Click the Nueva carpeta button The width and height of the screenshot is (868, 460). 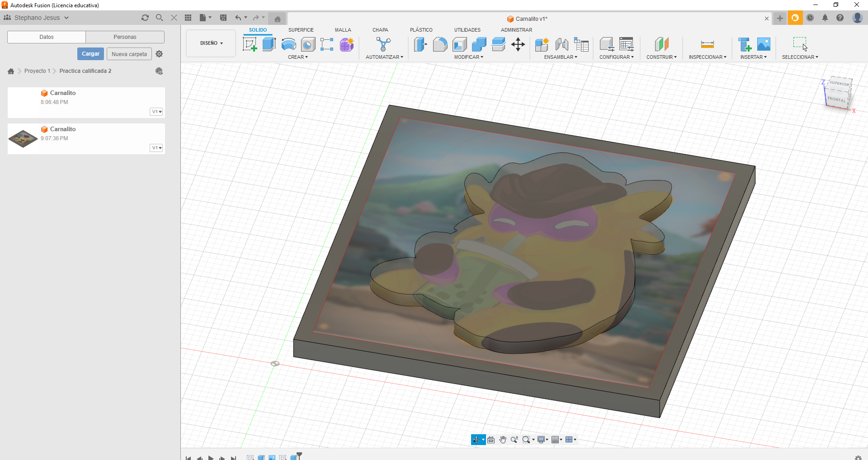coord(129,54)
